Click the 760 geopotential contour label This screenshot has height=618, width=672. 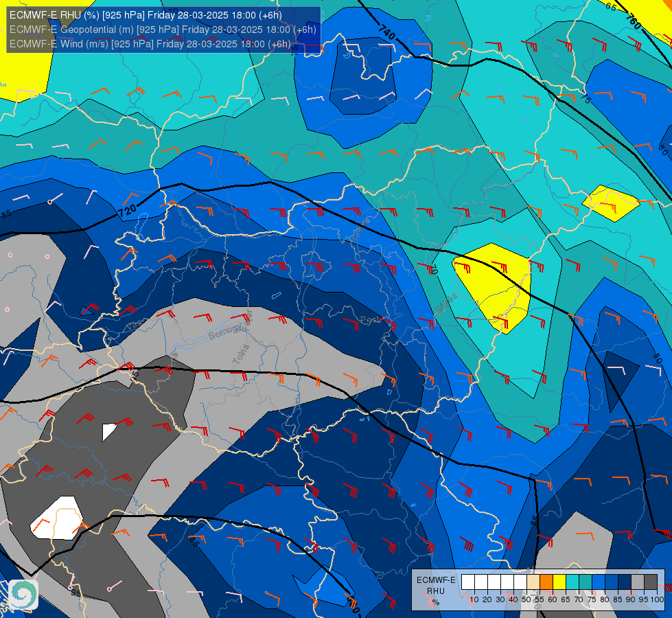point(634,22)
